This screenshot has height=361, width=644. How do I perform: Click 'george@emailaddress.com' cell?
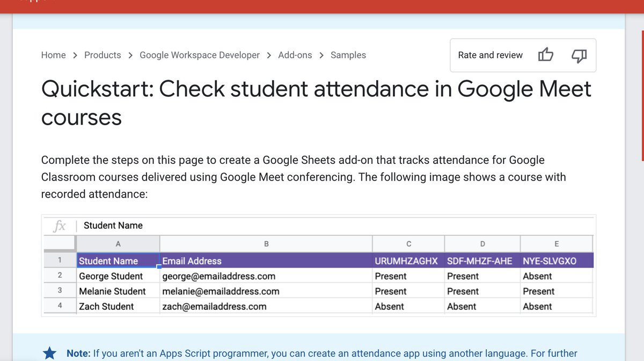click(266, 276)
